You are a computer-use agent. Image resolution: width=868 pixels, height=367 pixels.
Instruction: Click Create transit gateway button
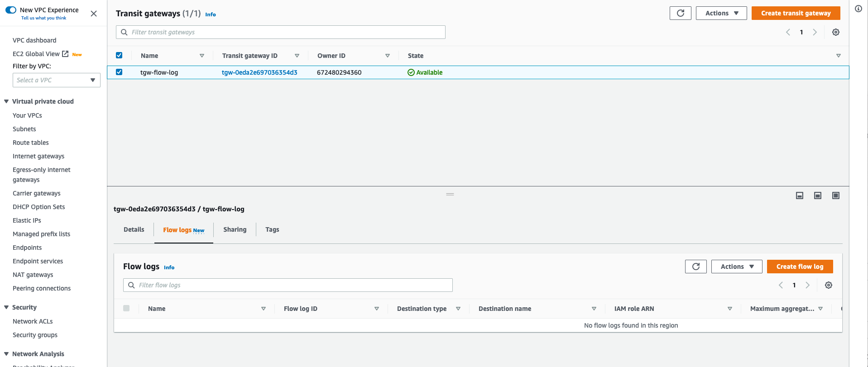click(x=796, y=13)
